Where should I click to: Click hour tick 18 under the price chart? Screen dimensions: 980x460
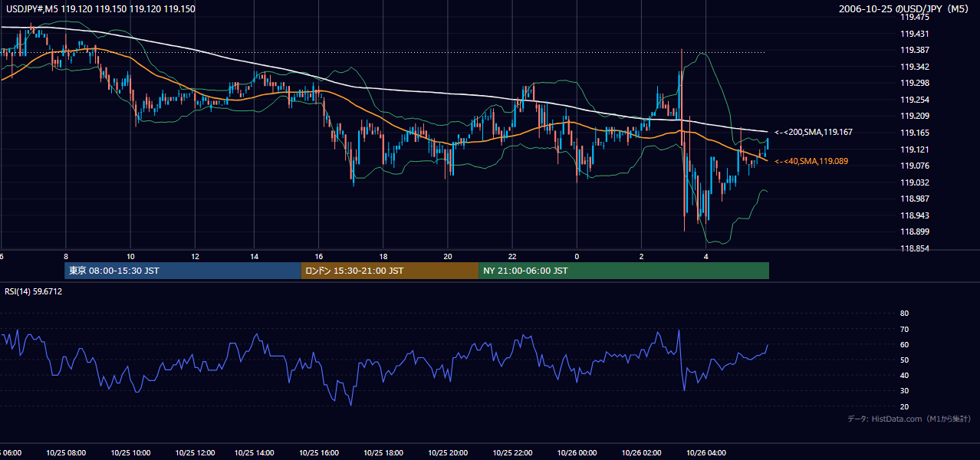pos(383,256)
